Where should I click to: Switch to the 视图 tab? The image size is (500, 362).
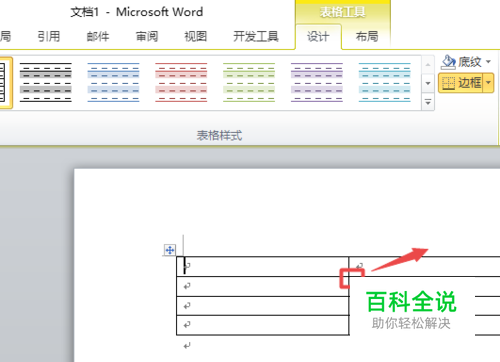[x=196, y=36]
